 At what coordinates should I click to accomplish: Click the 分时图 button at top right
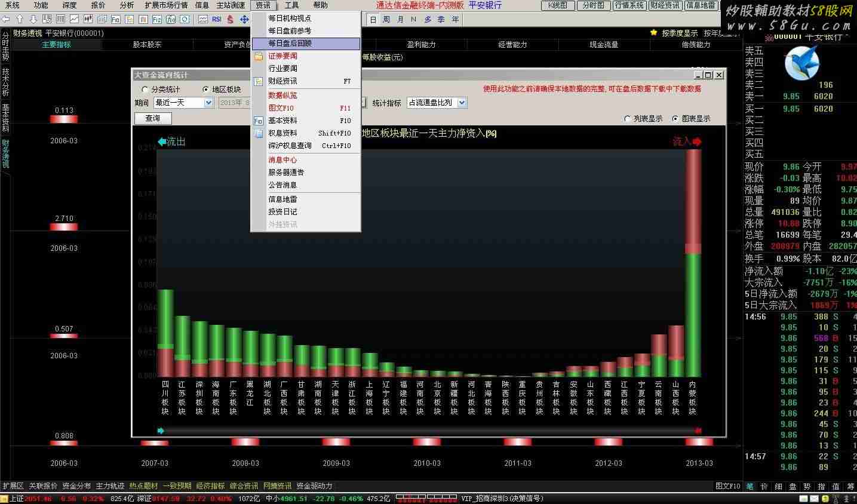click(x=594, y=5)
